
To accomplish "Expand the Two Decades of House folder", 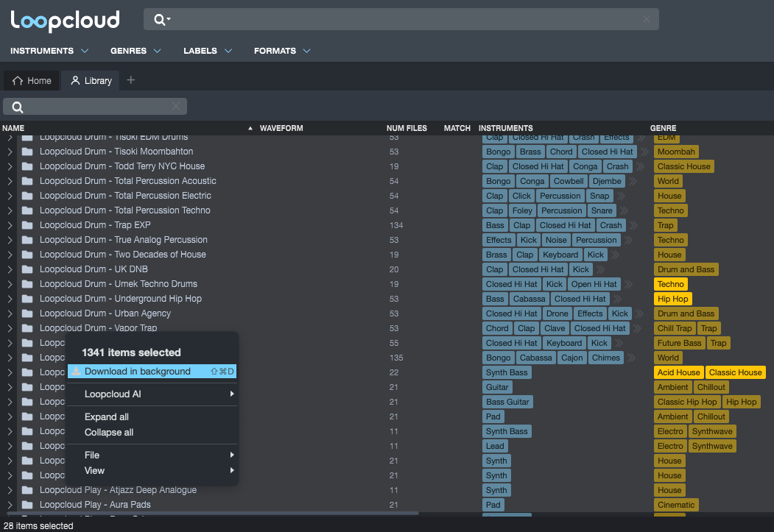I will click(x=10, y=255).
